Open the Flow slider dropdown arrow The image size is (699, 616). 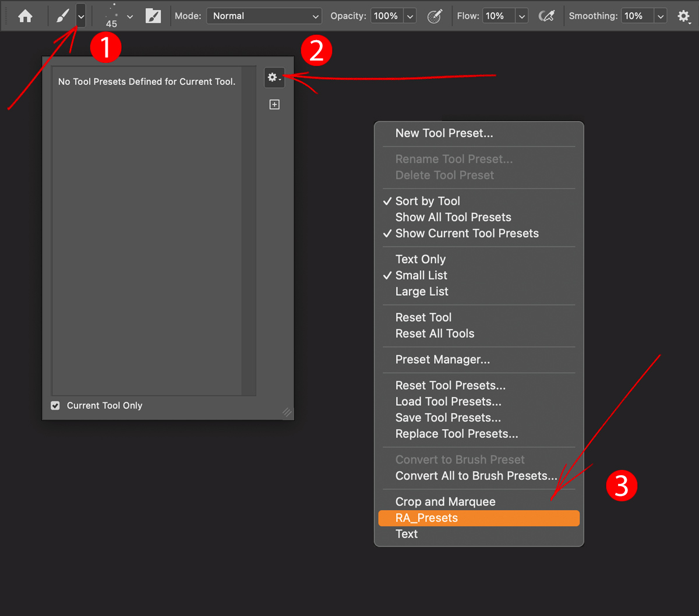click(x=523, y=16)
